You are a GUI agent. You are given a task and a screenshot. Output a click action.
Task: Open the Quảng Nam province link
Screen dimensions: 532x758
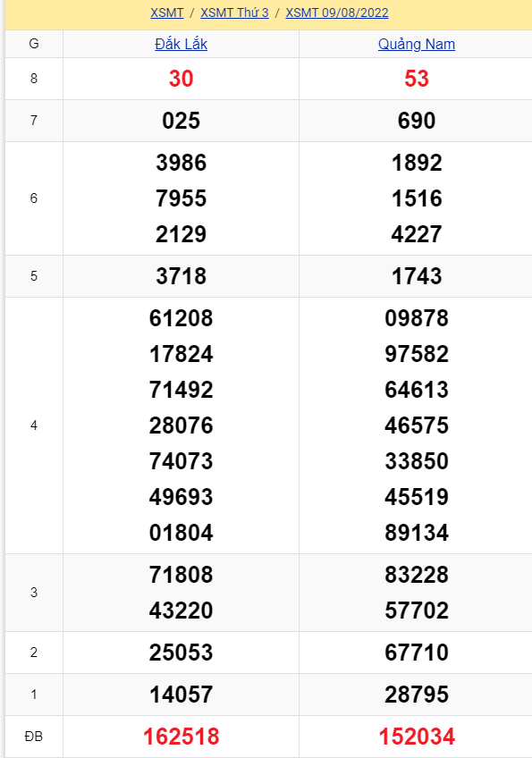[417, 44]
